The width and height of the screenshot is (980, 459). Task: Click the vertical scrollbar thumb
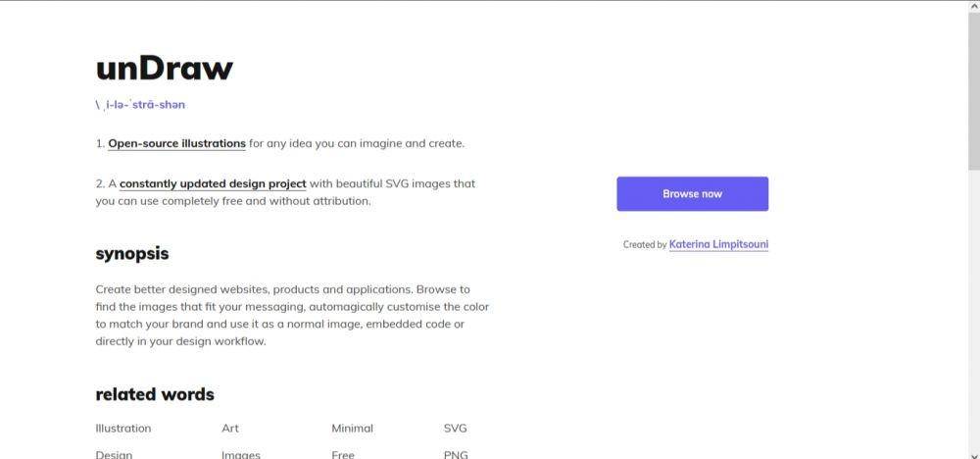974,90
